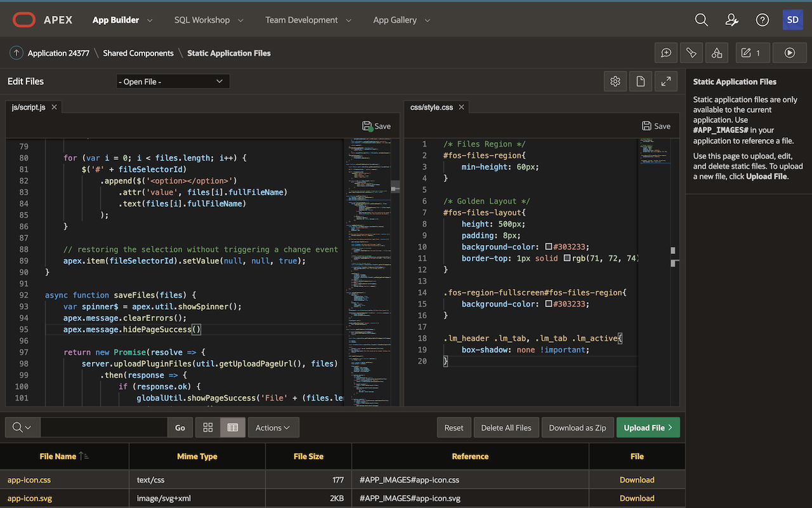Click the Oracle APEX logo
Image resolution: width=812 pixels, height=508 pixels.
pos(42,20)
